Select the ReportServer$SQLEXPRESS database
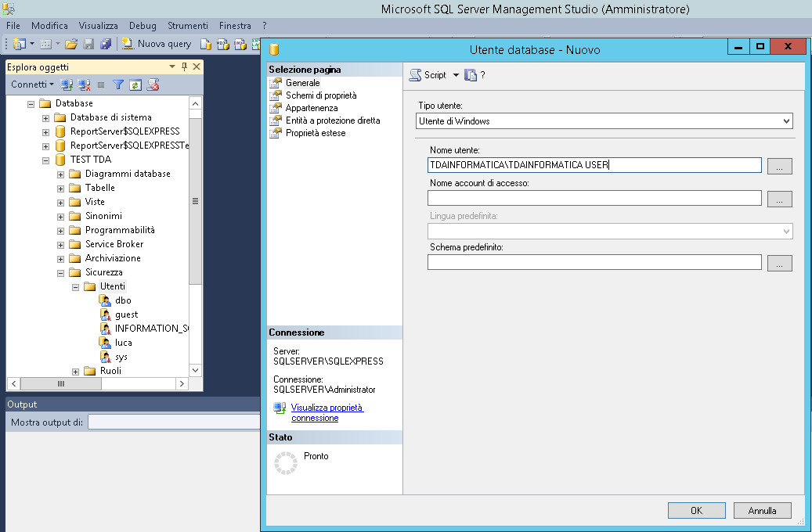Viewport: 812px width, 532px height. click(125, 131)
